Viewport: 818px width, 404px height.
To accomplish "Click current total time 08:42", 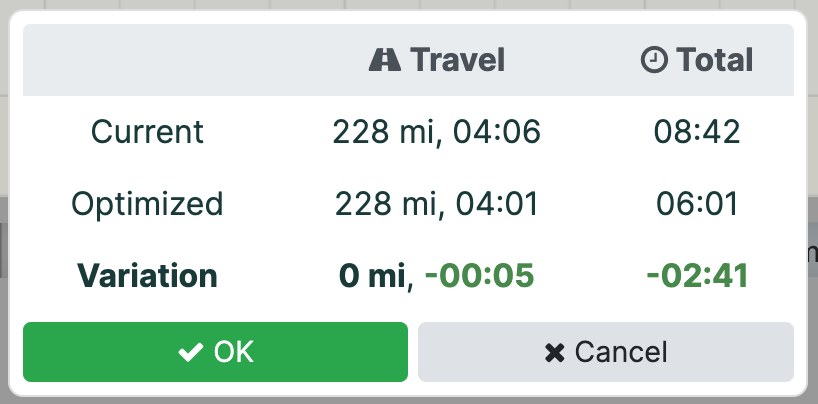I will pos(697,132).
